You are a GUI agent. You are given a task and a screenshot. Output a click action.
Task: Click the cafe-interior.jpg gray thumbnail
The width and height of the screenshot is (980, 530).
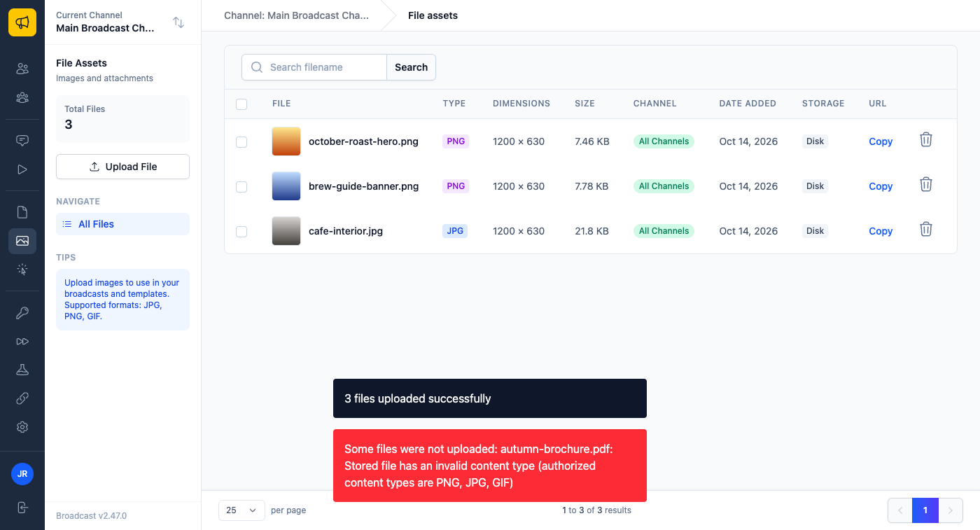[286, 231]
